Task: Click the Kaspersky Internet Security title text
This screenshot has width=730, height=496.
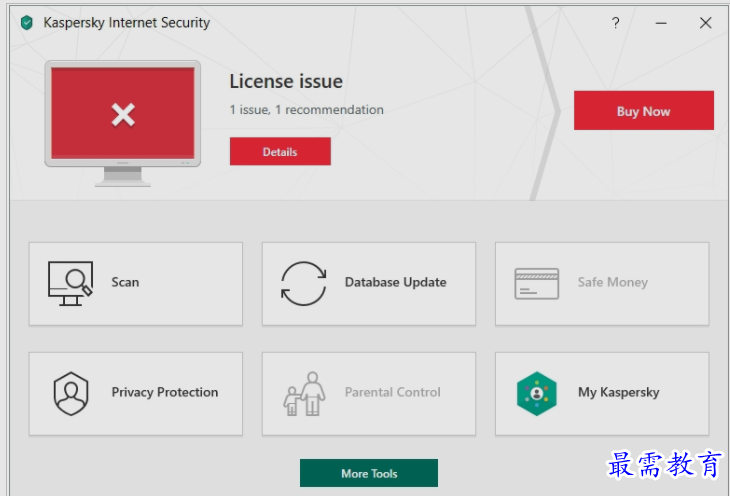Action: (x=127, y=23)
